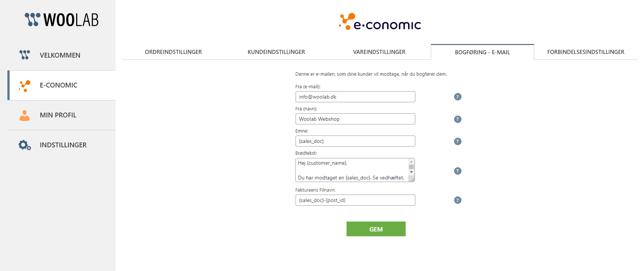Click help icon next to Fra (e-mail) field
644x271 pixels.
click(457, 97)
